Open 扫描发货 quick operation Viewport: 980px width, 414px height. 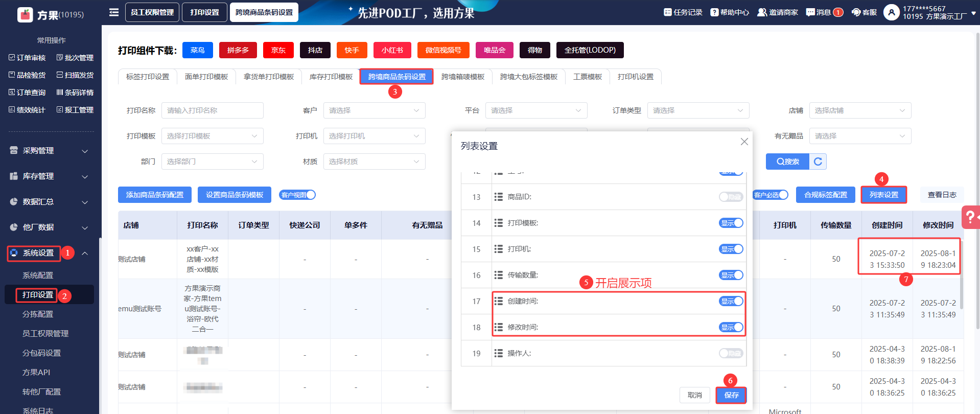click(x=75, y=75)
